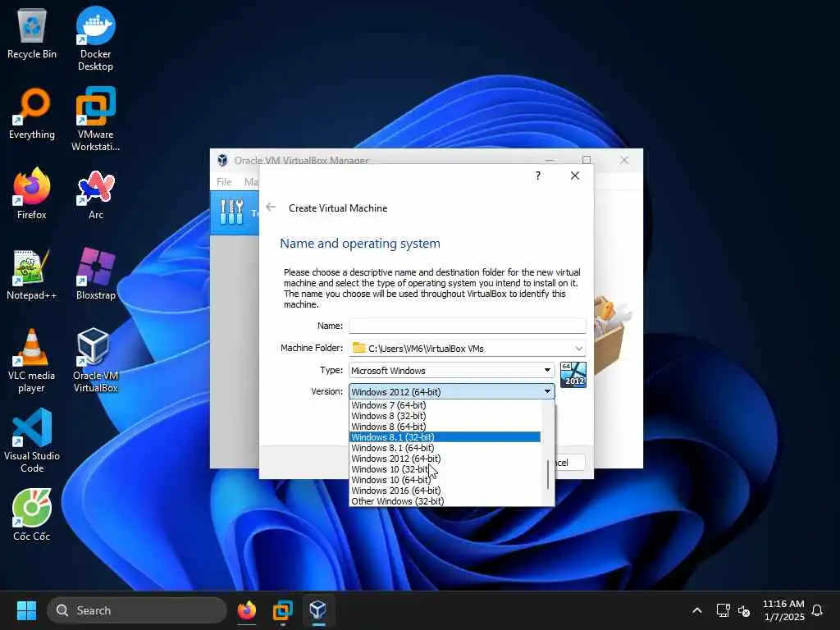Click the VM Name input field

tap(467, 326)
